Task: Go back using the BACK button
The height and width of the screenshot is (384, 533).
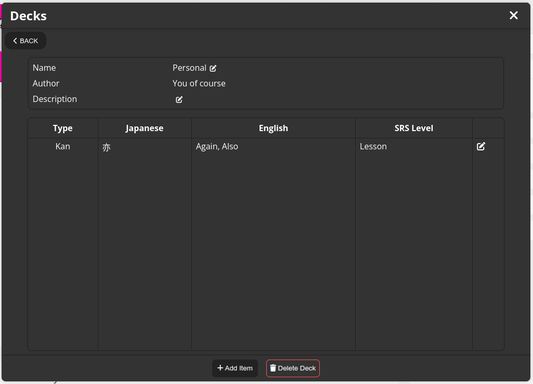Action: tap(25, 41)
